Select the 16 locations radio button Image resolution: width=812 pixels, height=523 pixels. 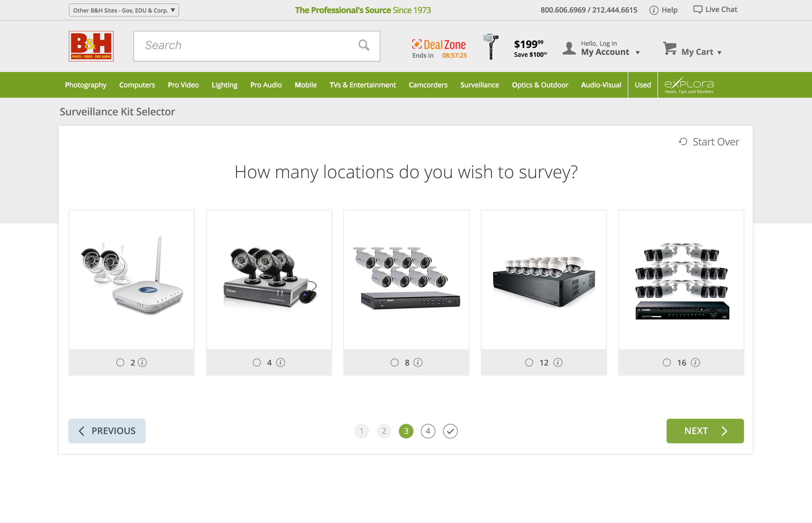point(667,363)
